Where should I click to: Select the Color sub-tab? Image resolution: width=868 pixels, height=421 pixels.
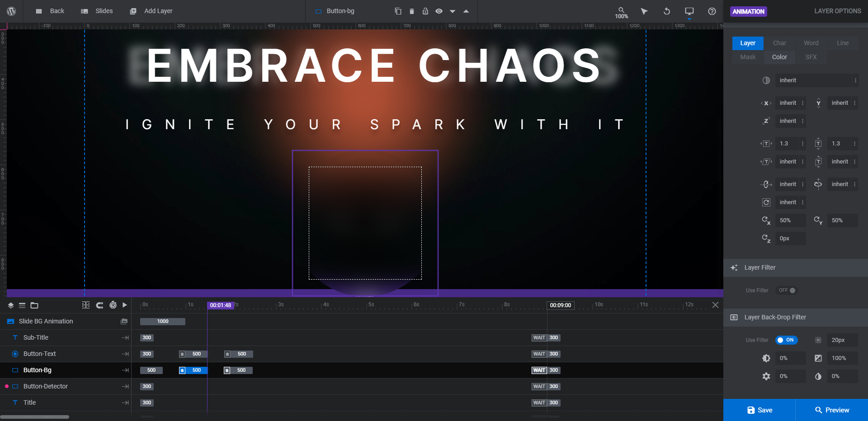pyautogui.click(x=779, y=57)
